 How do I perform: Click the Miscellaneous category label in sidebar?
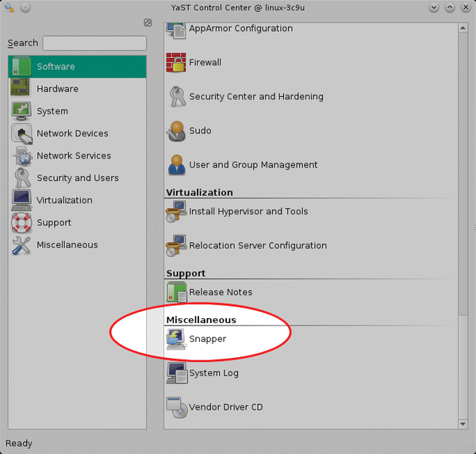(67, 244)
